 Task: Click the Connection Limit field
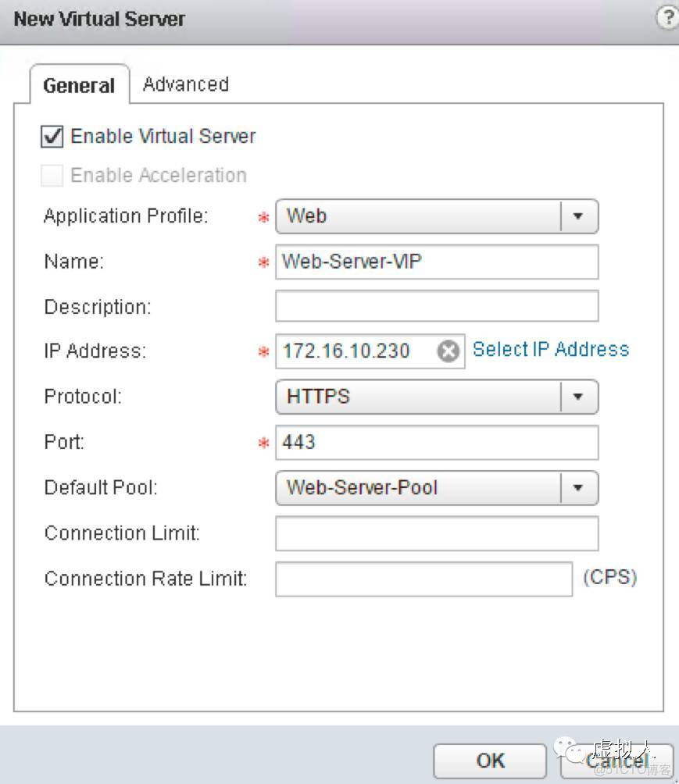(436, 533)
